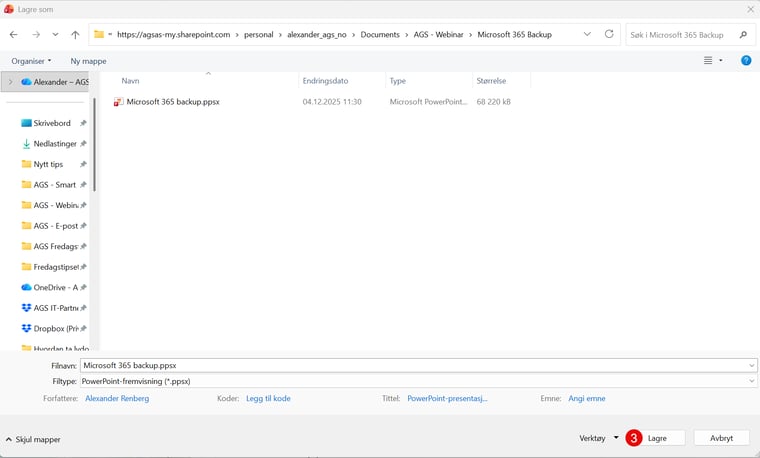Screen dimensions: 760x458
Task: Open Skrivebord in the navigation pane
Action: tap(51, 123)
